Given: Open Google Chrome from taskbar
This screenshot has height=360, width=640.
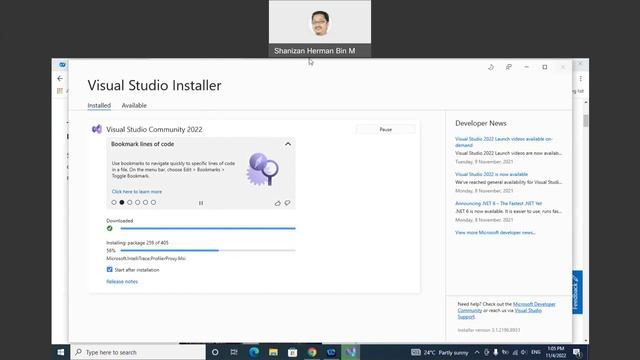Looking at the screenshot, I should pos(312,352).
